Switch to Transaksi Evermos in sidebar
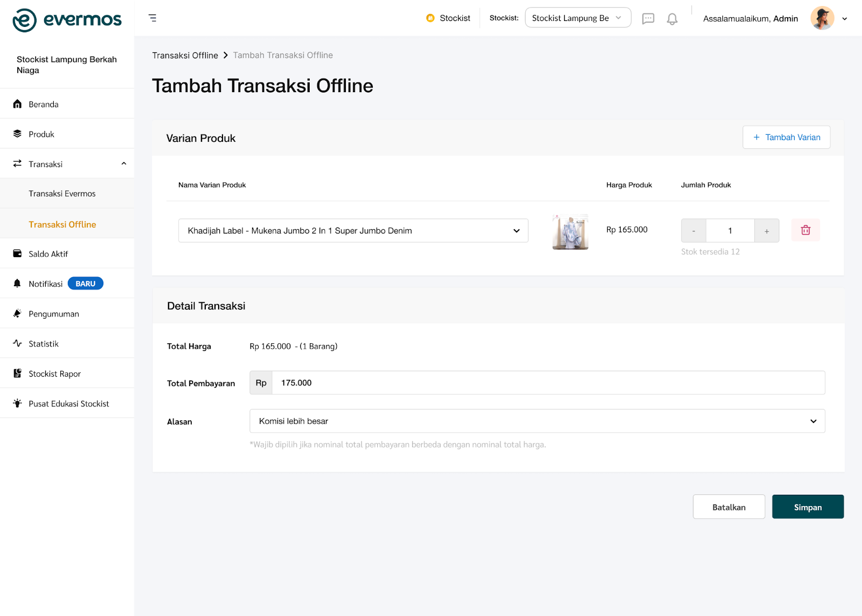 (62, 193)
